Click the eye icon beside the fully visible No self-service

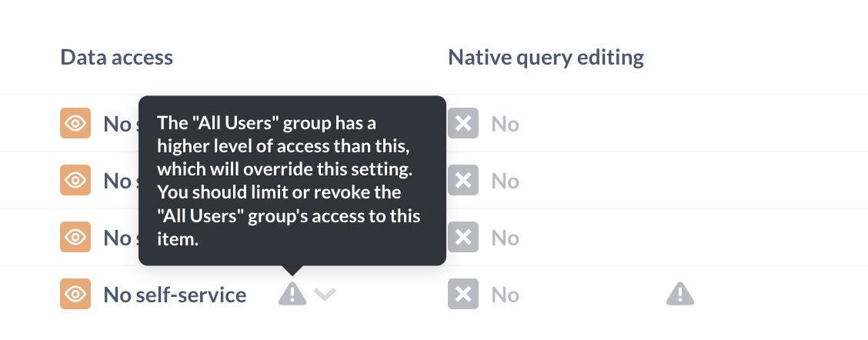click(75, 294)
